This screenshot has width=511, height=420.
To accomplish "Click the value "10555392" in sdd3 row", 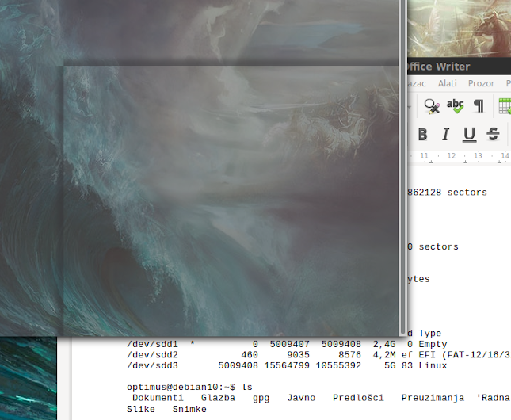I will [x=338, y=365].
